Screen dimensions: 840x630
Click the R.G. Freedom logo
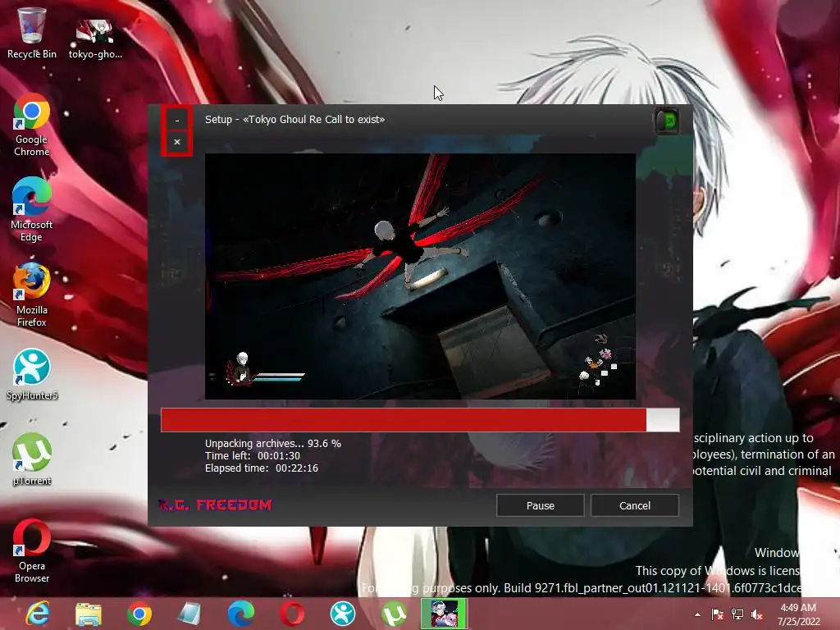pyautogui.click(x=215, y=504)
